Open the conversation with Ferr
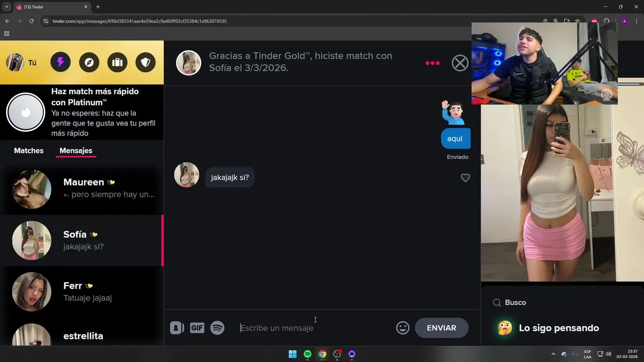The height and width of the screenshot is (362, 644). coord(82,292)
